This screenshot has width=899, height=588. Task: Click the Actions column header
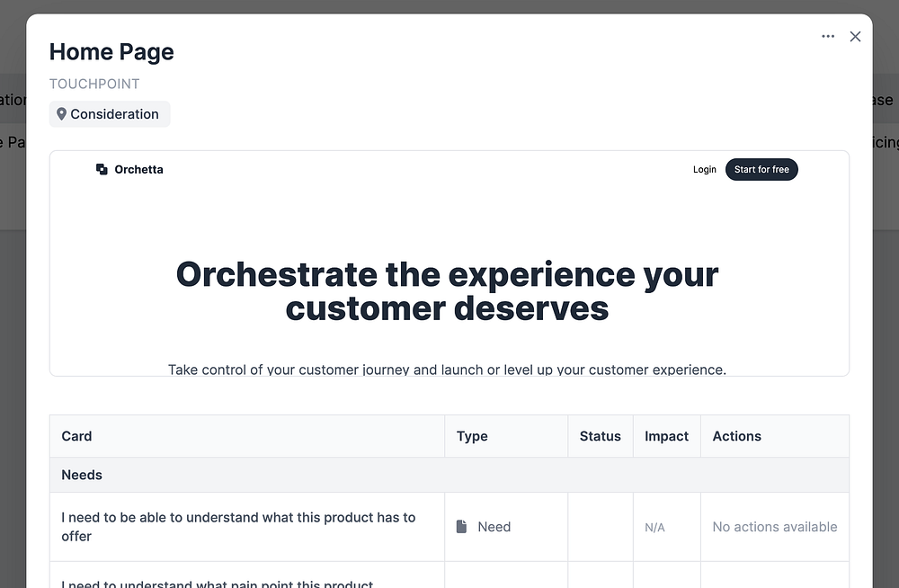pyautogui.click(x=736, y=436)
